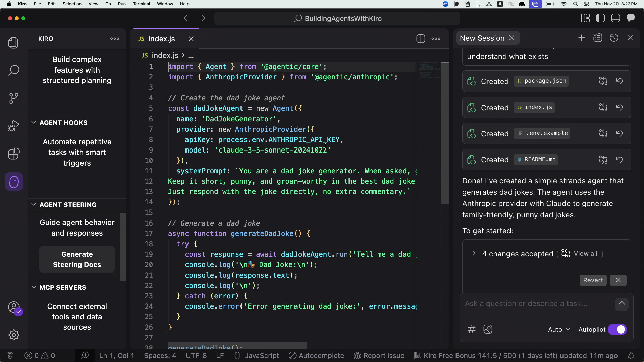Dismiss the changes summary box
This screenshot has height=362, width=644.
point(618,280)
